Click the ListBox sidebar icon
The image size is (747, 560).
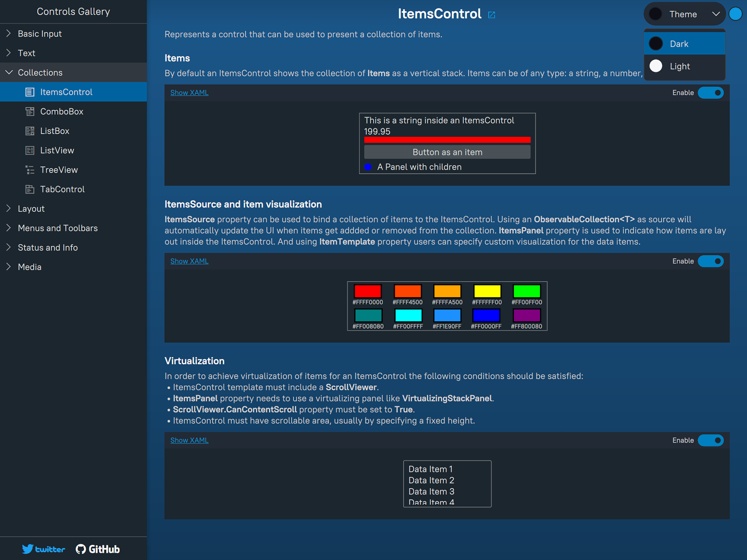pos(30,131)
